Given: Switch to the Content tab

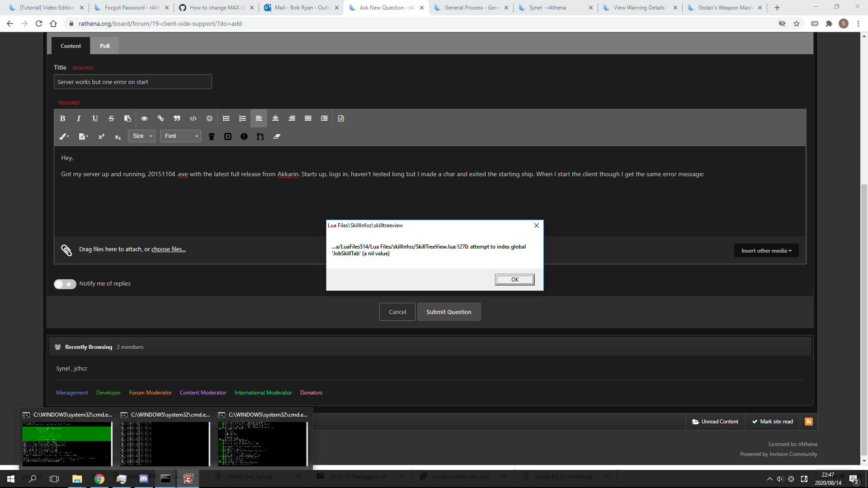Looking at the screenshot, I should pyautogui.click(x=71, y=46).
